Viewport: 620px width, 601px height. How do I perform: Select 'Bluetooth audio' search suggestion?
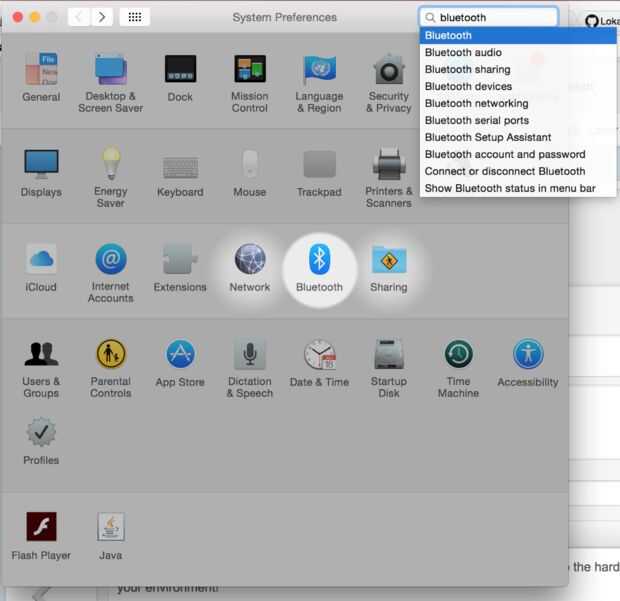coord(518,53)
